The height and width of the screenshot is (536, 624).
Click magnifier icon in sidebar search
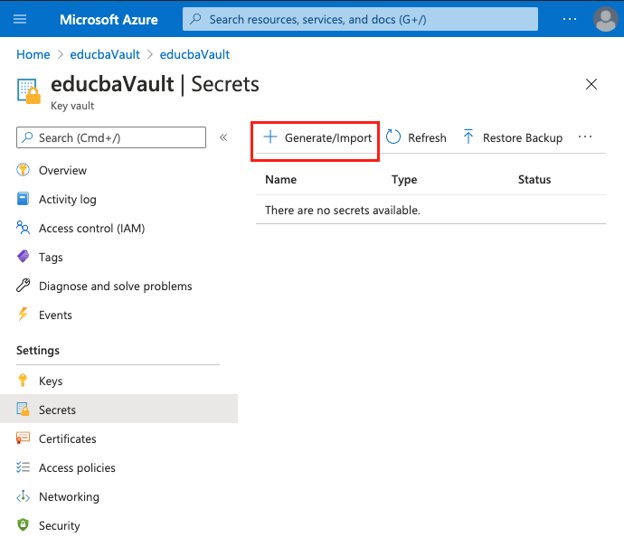pyautogui.click(x=27, y=138)
